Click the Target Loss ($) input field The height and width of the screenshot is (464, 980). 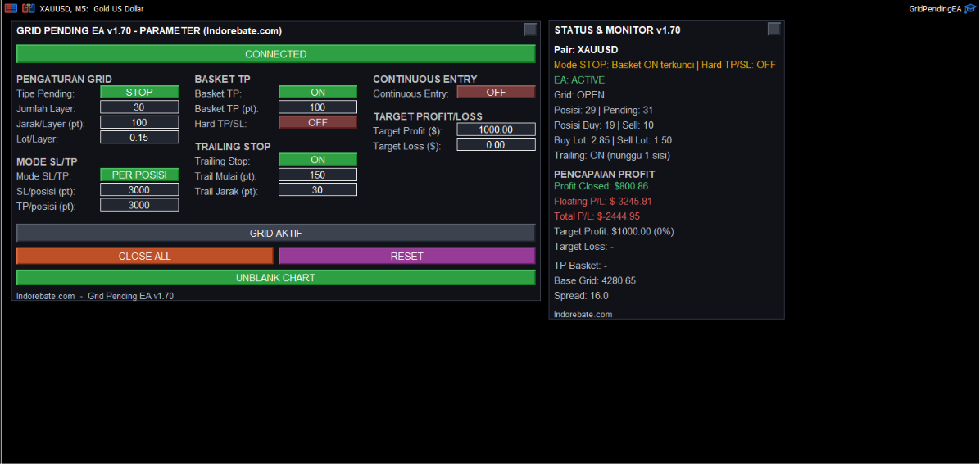(x=497, y=145)
